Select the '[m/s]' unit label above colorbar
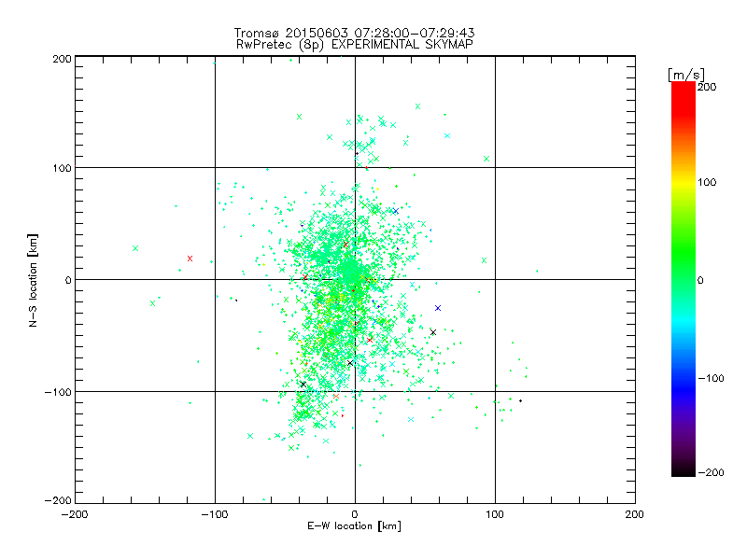This screenshot has width=747, height=560. coord(686,75)
